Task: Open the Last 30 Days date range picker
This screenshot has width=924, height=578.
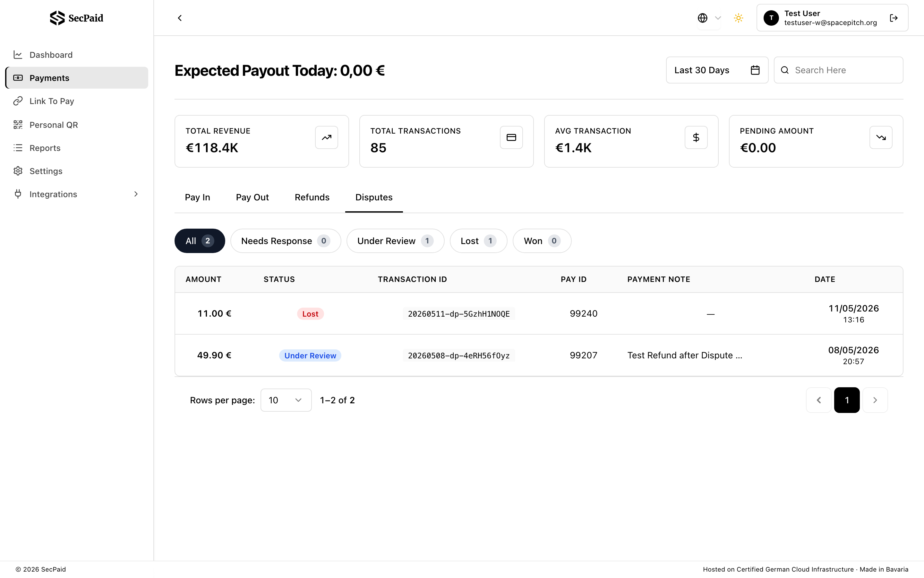Action: pos(717,70)
